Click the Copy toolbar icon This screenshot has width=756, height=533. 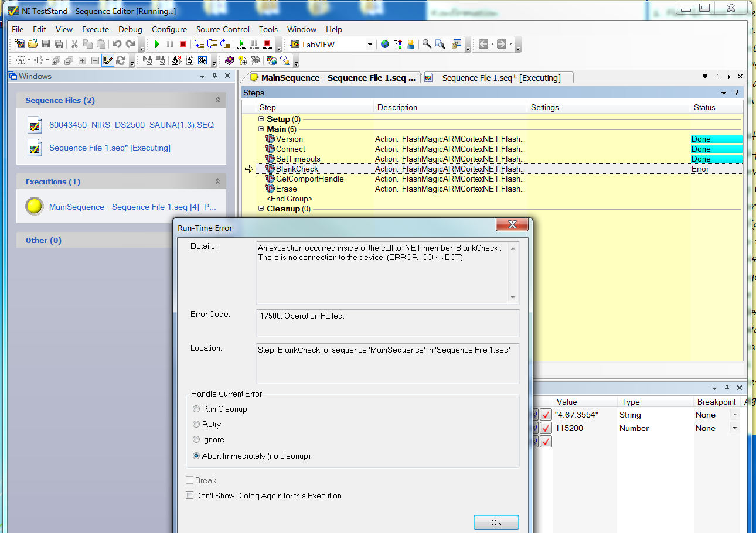click(88, 44)
